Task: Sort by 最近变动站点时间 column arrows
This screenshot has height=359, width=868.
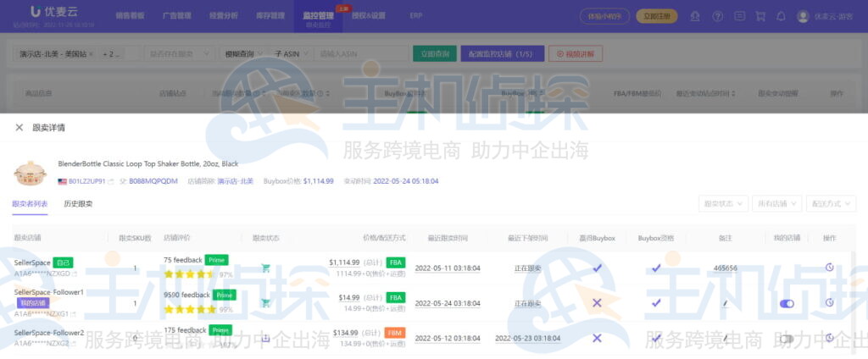Action: tap(733, 94)
